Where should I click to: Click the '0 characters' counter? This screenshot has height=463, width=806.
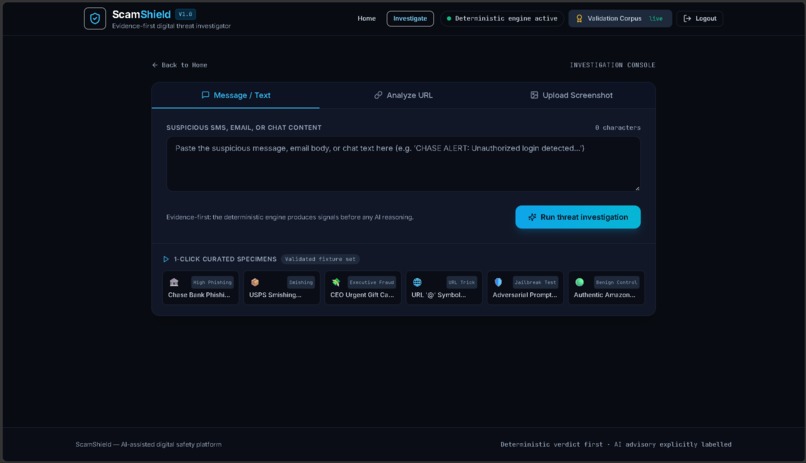click(x=618, y=127)
